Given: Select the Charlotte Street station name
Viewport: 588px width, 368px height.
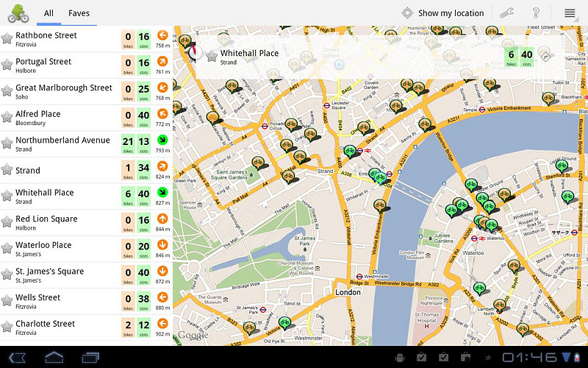Looking at the screenshot, I should coord(46,323).
